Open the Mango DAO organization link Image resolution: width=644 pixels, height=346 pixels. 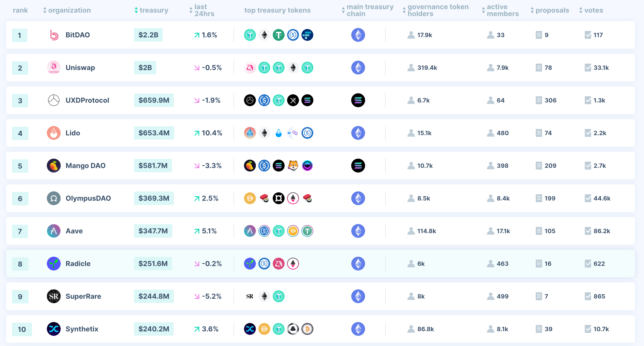coord(85,166)
